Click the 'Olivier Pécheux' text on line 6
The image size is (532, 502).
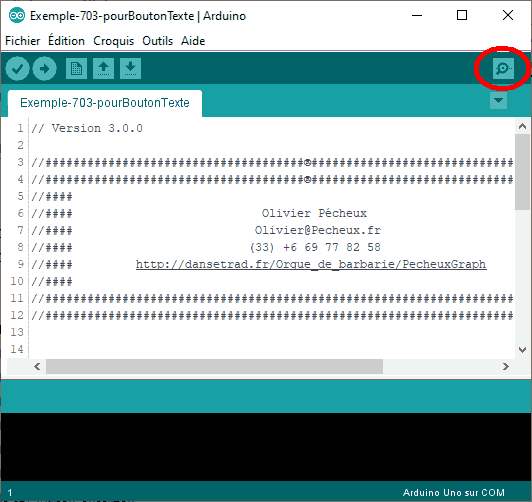[314, 213]
